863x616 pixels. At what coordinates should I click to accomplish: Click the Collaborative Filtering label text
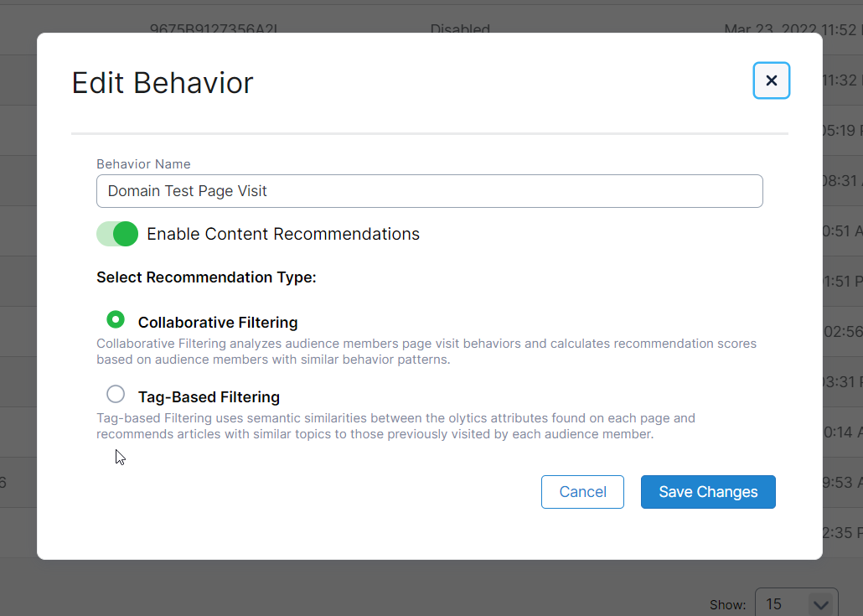[x=218, y=323]
